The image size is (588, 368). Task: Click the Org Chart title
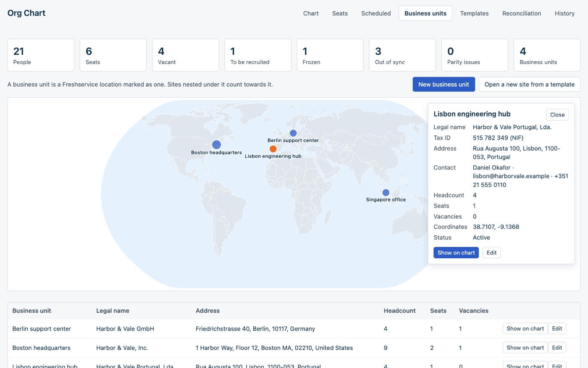point(26,13)
